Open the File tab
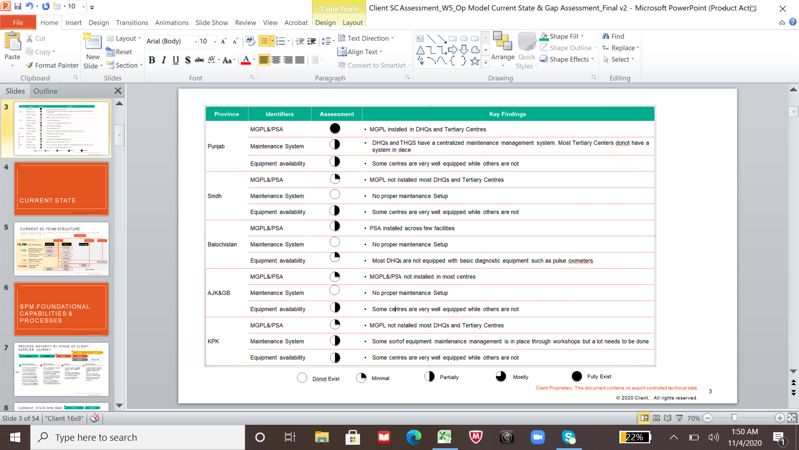 point(18,22)
